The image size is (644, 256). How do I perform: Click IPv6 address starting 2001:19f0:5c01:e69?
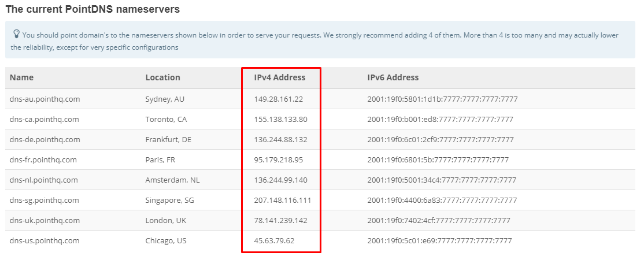click(x=440, y=240)
